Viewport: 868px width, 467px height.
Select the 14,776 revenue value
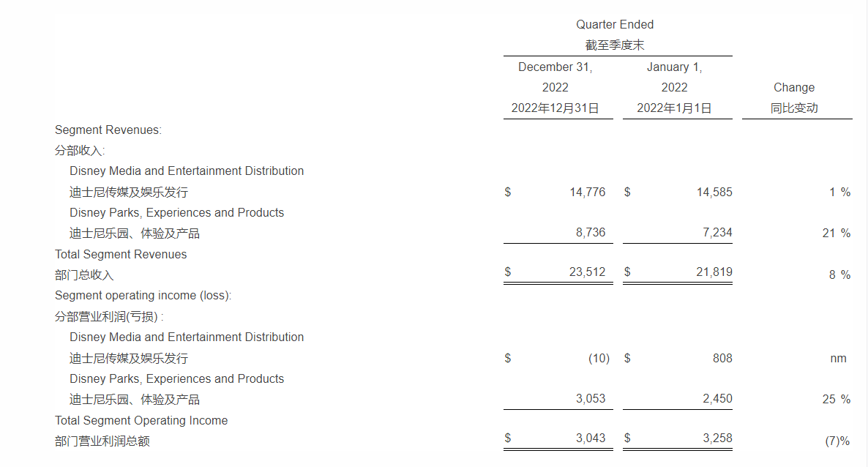point(587,193)
